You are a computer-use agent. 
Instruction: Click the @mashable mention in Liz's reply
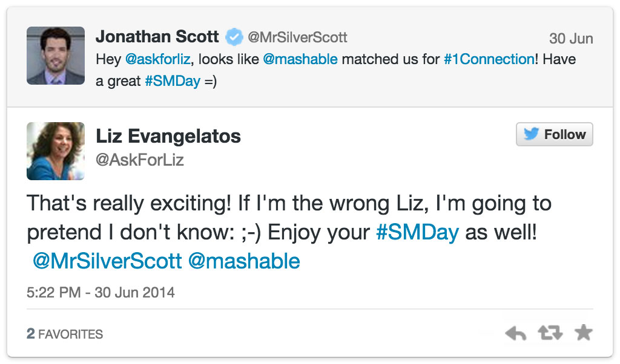244,261
